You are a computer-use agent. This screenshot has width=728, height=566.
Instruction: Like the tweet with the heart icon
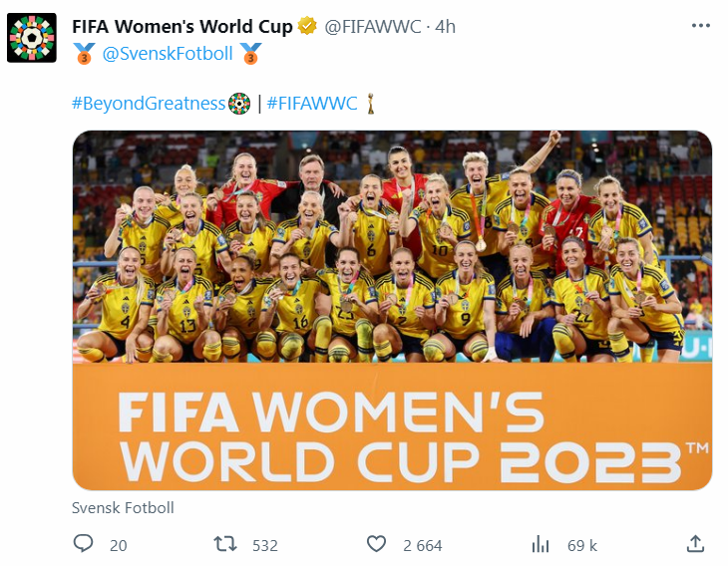coord(376,544)
